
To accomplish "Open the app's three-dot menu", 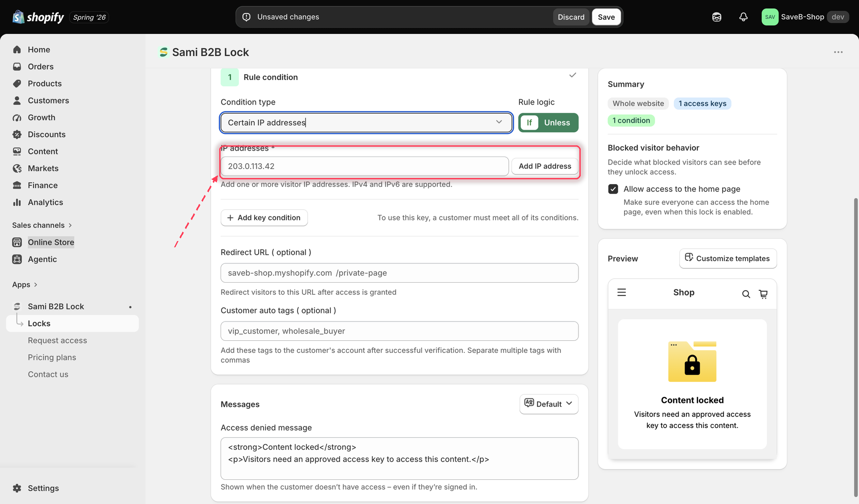I will pyautogui.click(x=838, y=52).
